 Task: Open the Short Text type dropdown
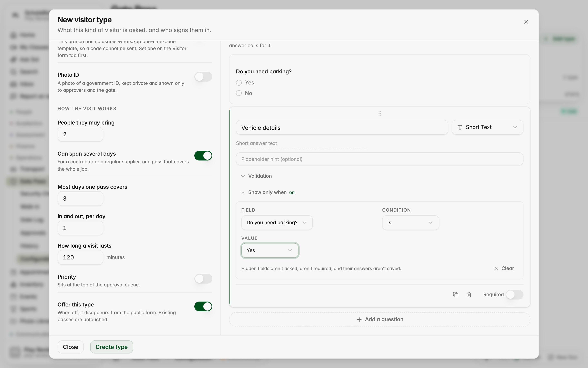(x=487, y=127)
